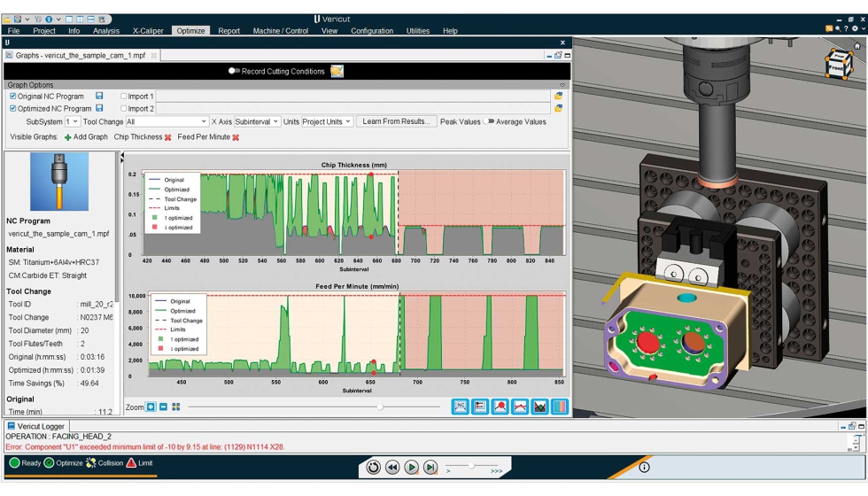Open the Machine / Control menu
This screenshot has height=496, width=868.
point(281,30)
